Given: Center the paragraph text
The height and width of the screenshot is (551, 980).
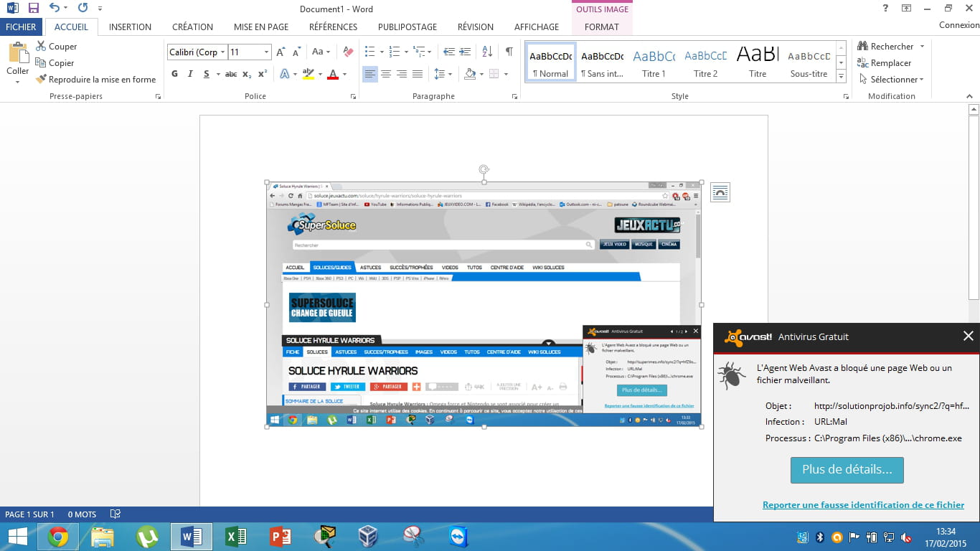Looking at the screenshot, I should click(x=386, y=74).
